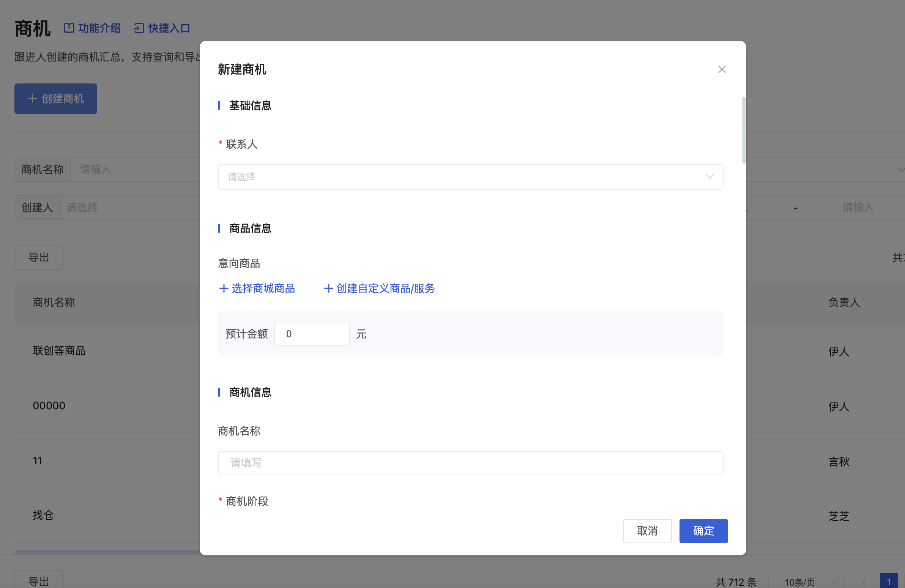The image size is (905, 588).
Task: Go to pagination page 1
Action: tap(889, 581)
